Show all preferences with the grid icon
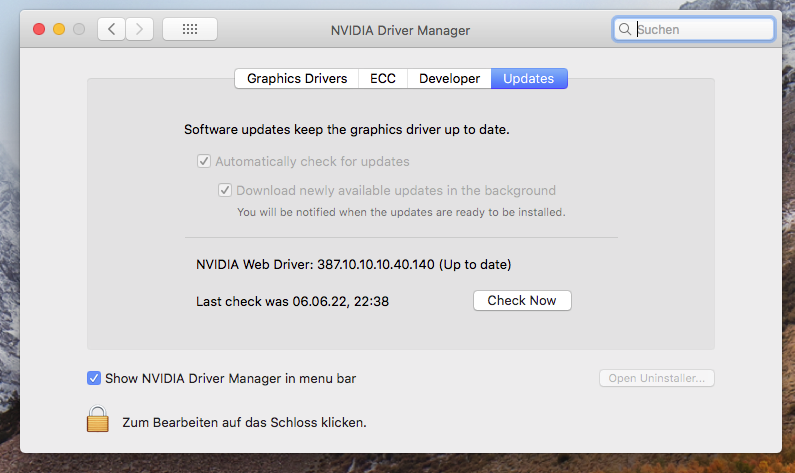Screen dimensions: 795x473 [189, 30]
